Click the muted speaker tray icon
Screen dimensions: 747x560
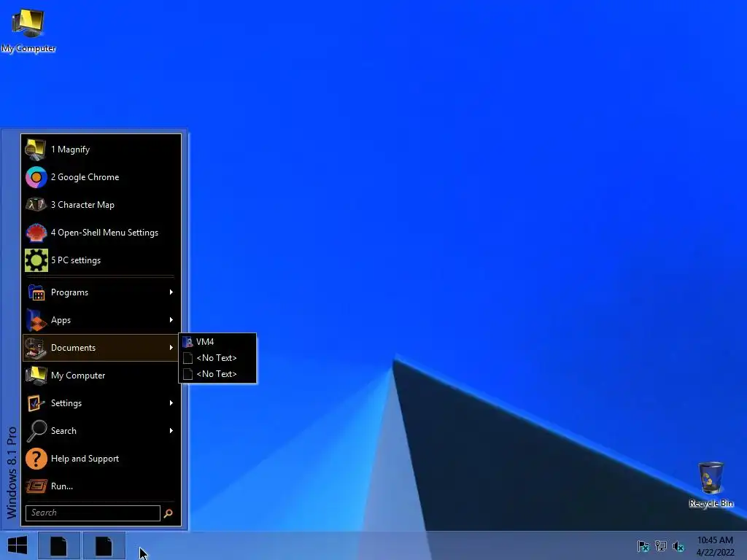pos(678,545)
